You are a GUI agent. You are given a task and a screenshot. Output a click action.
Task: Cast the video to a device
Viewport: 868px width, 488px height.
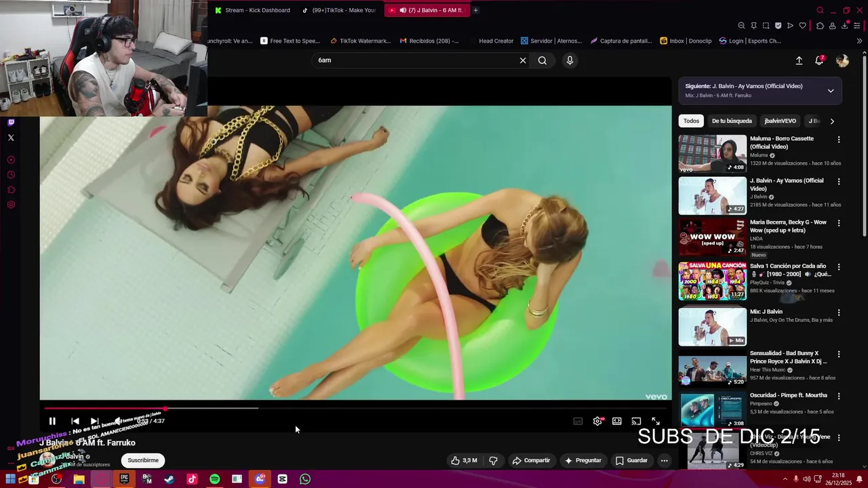(636, 421)
